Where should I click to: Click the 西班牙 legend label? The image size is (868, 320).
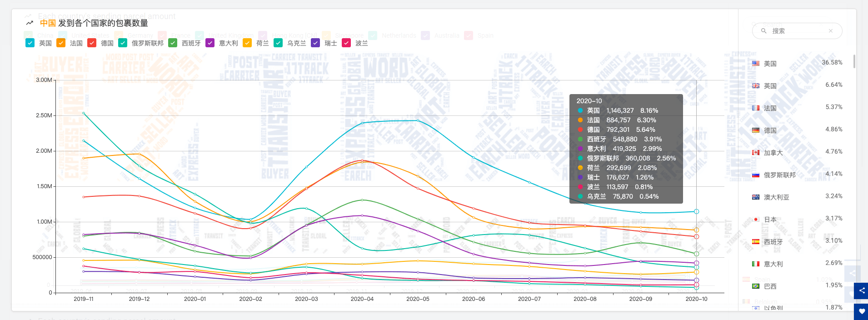pos(191,43)
